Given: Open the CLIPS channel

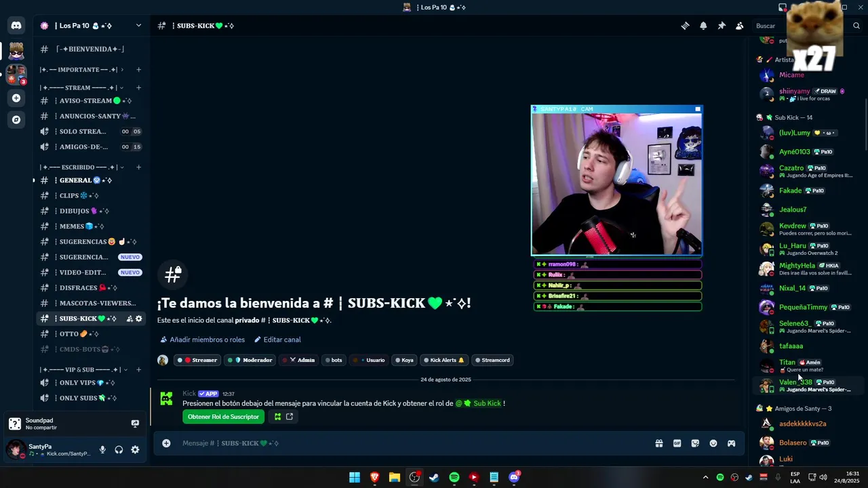Looking at the screenshot, I should pyautogui.click(x=90, y=196).
